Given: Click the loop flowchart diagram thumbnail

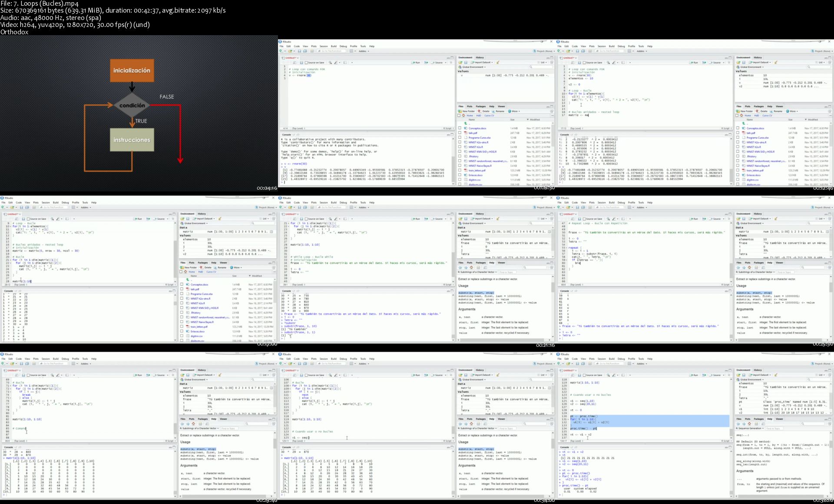Looking at the screenshot, I should [x=139, y=114].
